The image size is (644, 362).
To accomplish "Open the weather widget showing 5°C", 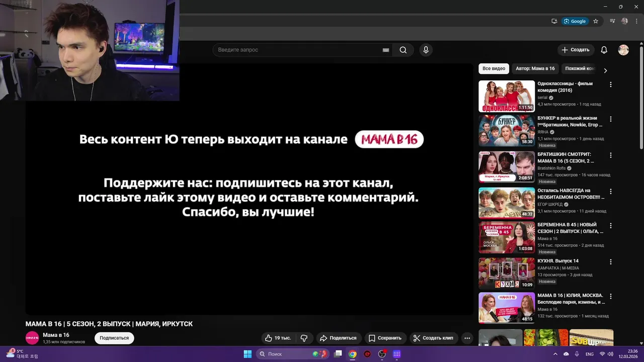I will (22, 354).
